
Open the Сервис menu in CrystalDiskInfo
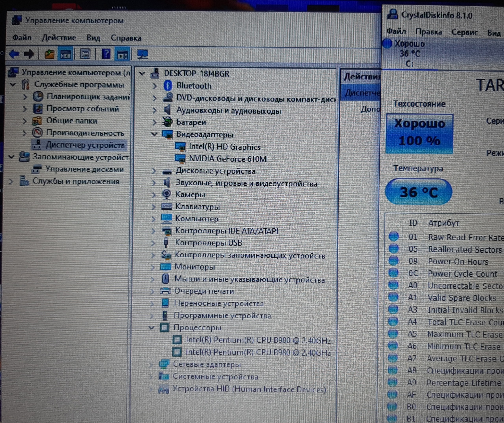(465, 32)
